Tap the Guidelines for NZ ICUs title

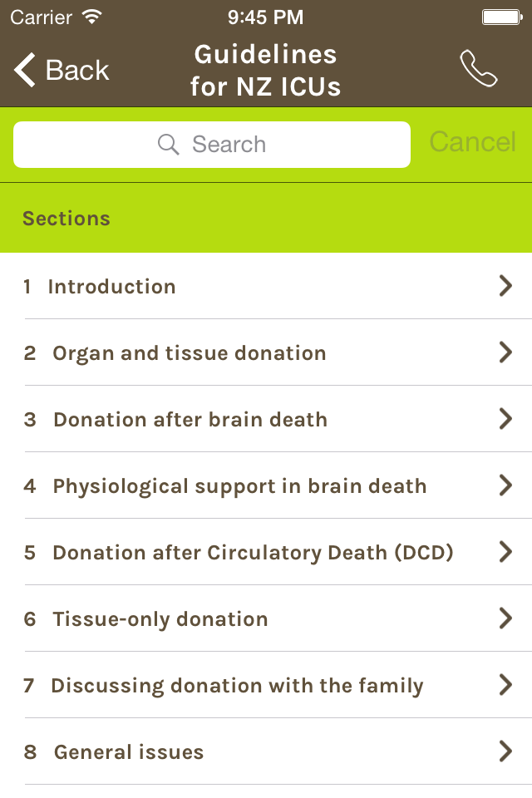265,71
